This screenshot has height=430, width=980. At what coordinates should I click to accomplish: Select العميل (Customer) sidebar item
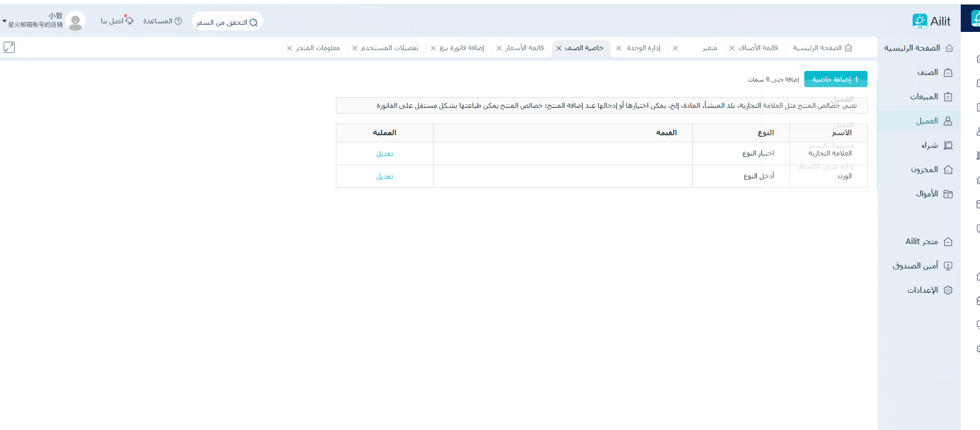pos(927,121)
